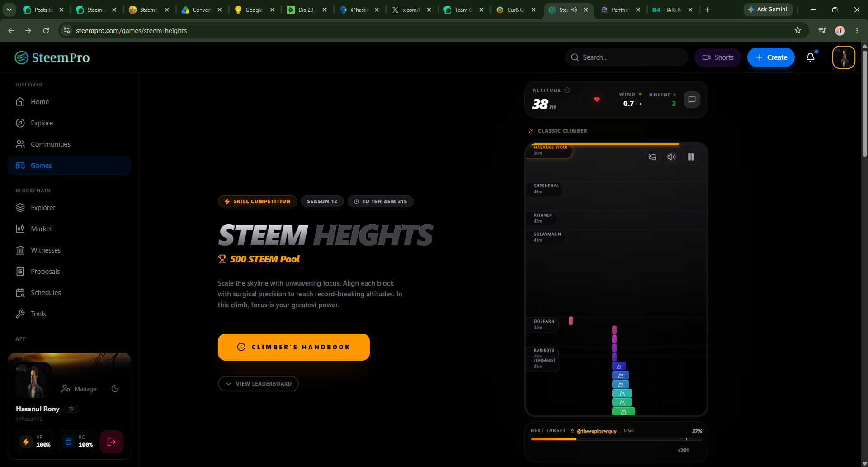Click the next target progress bar
868x467 pixels.
point(616,439)
